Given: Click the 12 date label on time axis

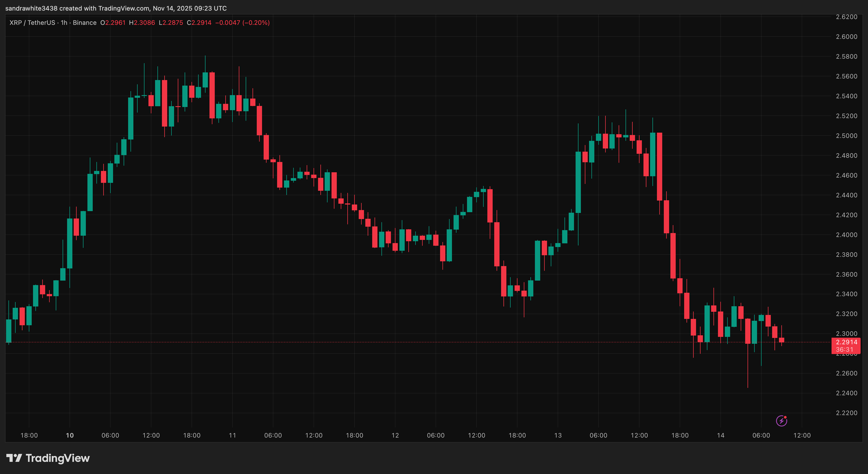Looking at the screenshot, I should 395,435.
